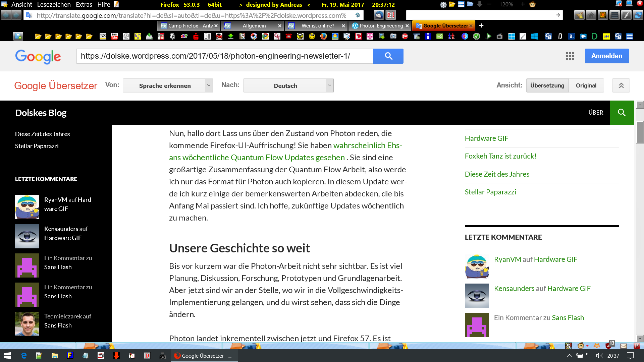Collapse the translator bar with chevron button
Screen dimensions: 644x362
pos(621,85)
